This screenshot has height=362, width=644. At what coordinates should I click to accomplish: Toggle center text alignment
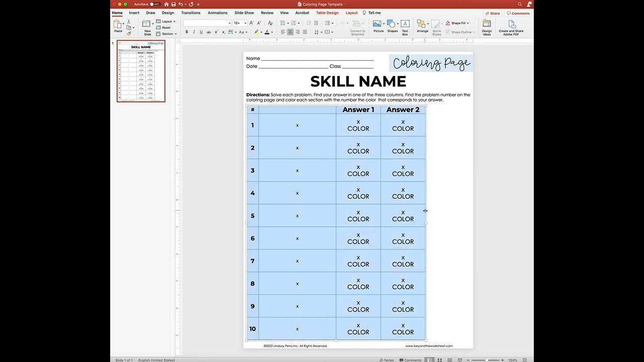(x=290, y=32)
